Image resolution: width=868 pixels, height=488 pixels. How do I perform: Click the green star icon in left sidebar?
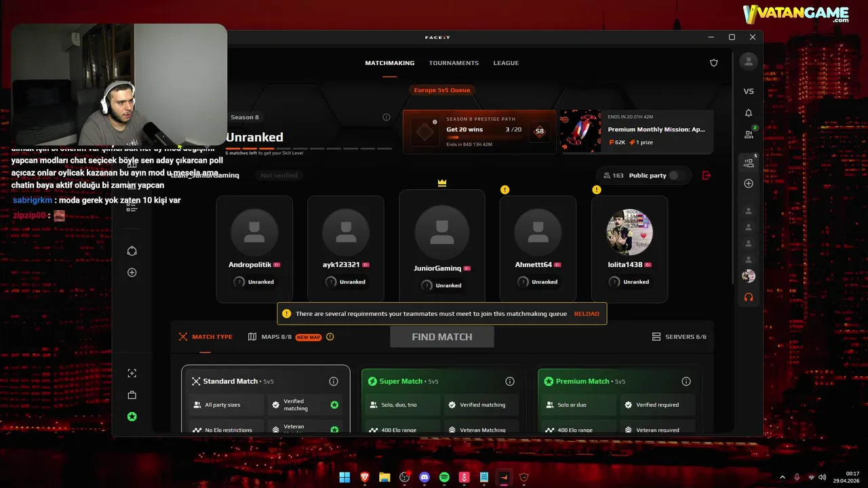coord(132,417)
